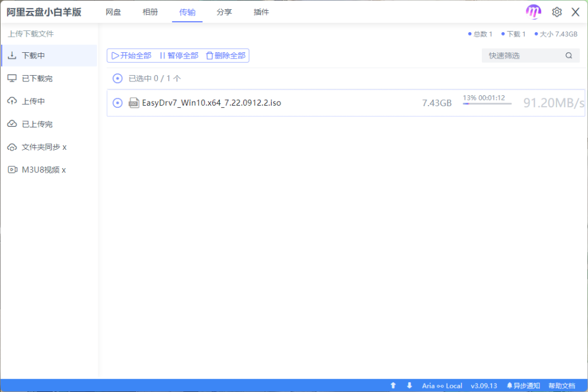Open the 插件 tab
The image size is (588, 392).
click(x=261, y=12)
